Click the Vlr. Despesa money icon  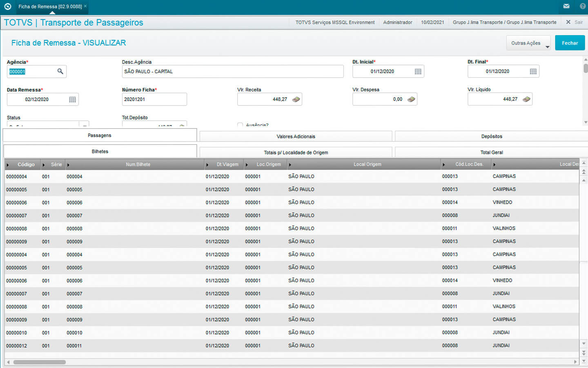pyautogui.click(x=411, y=99)
